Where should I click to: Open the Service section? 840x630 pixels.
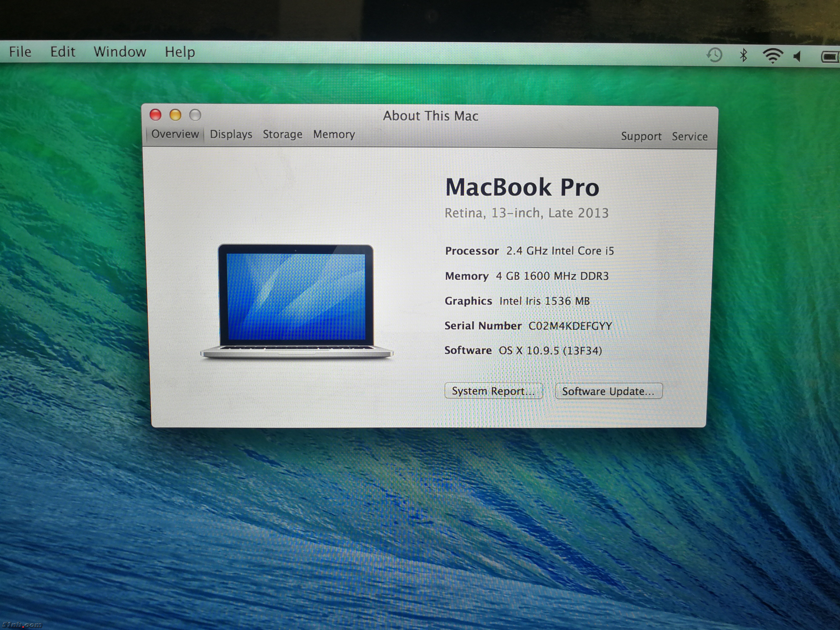pos(690,136)
